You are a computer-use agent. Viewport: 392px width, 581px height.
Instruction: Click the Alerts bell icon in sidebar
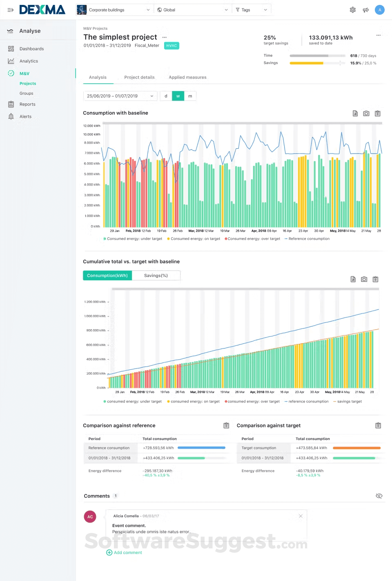(x=11, y=116)
